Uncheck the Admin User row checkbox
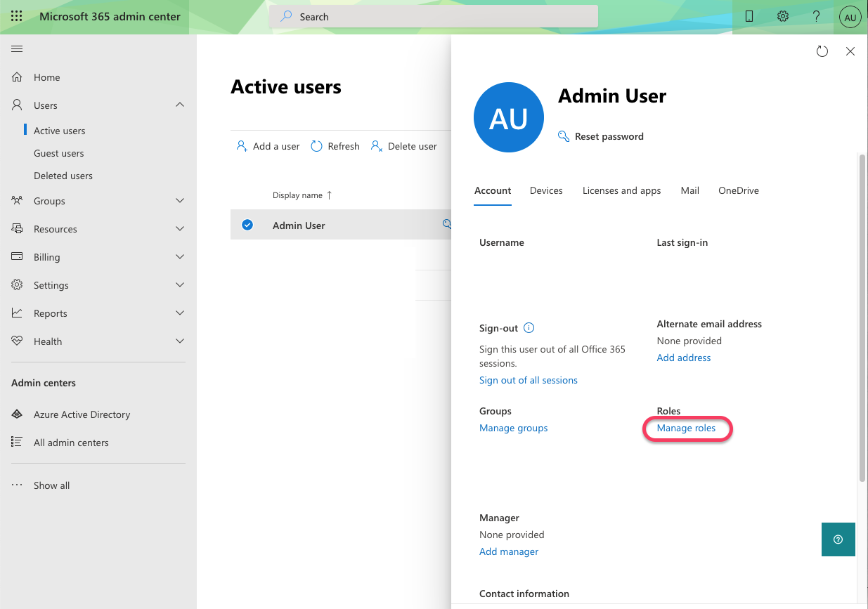 click(x=247, y=225)
